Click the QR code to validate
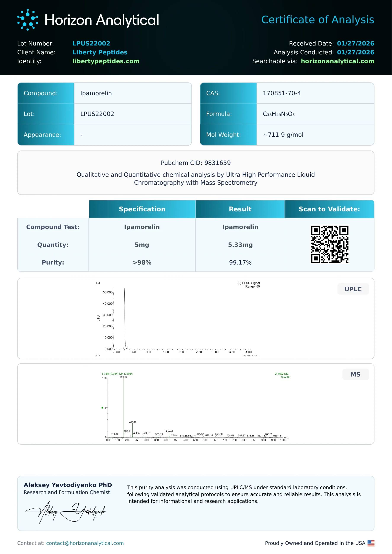The height and width of the screenshot is (554, 392). [329, 244]
